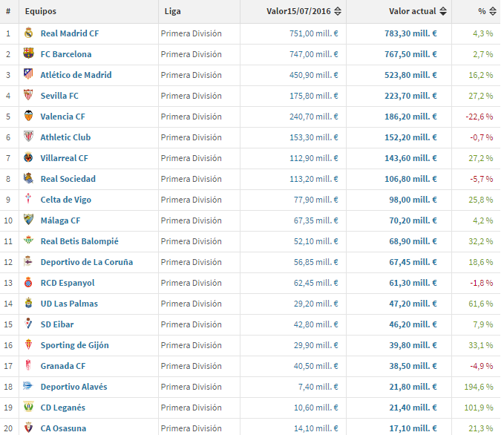Click the Real Madrid CF crest icon

(x=29, y=33)
